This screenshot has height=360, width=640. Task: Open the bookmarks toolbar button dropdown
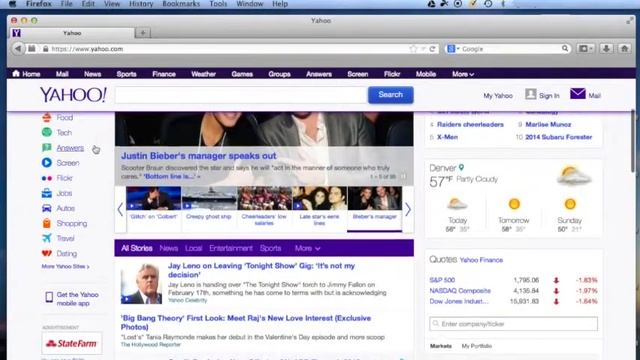click(x=586, y=49)
